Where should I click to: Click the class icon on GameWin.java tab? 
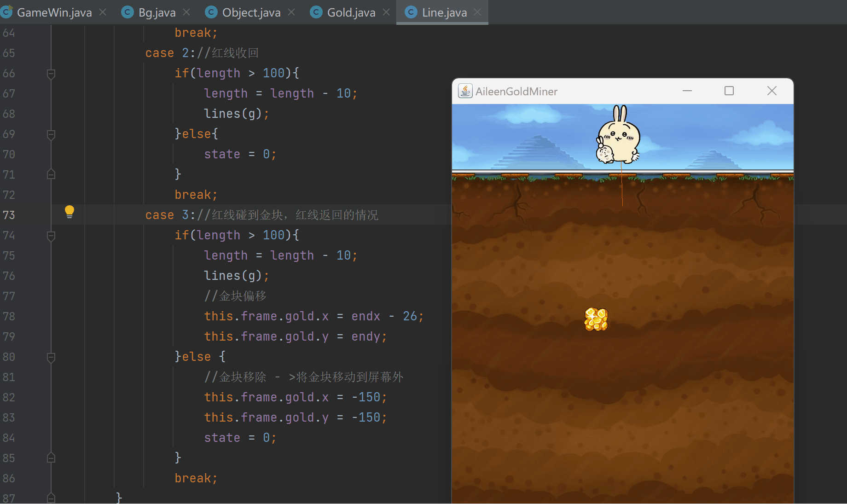6,12
